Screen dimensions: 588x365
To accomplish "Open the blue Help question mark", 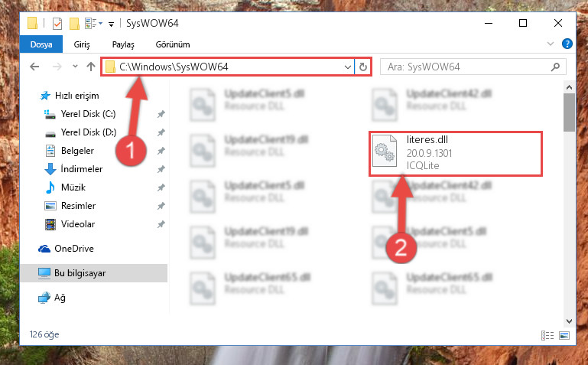I will [567, 44].
